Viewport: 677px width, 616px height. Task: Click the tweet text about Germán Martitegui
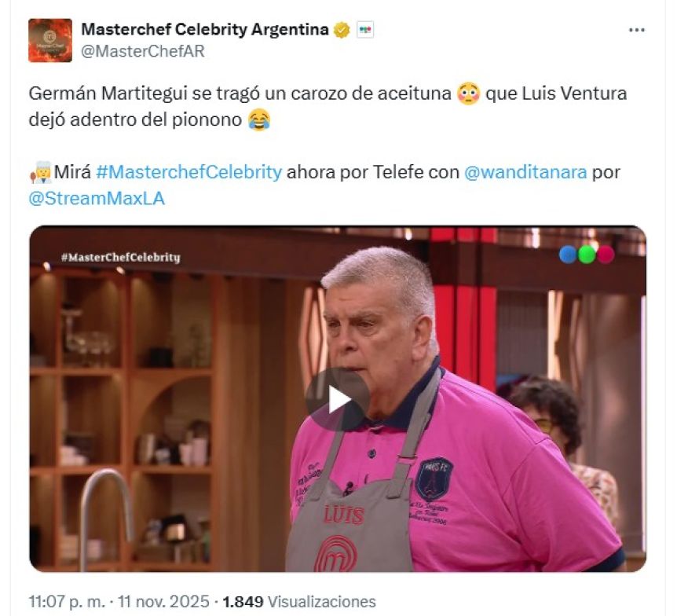(x=328, y=106)
